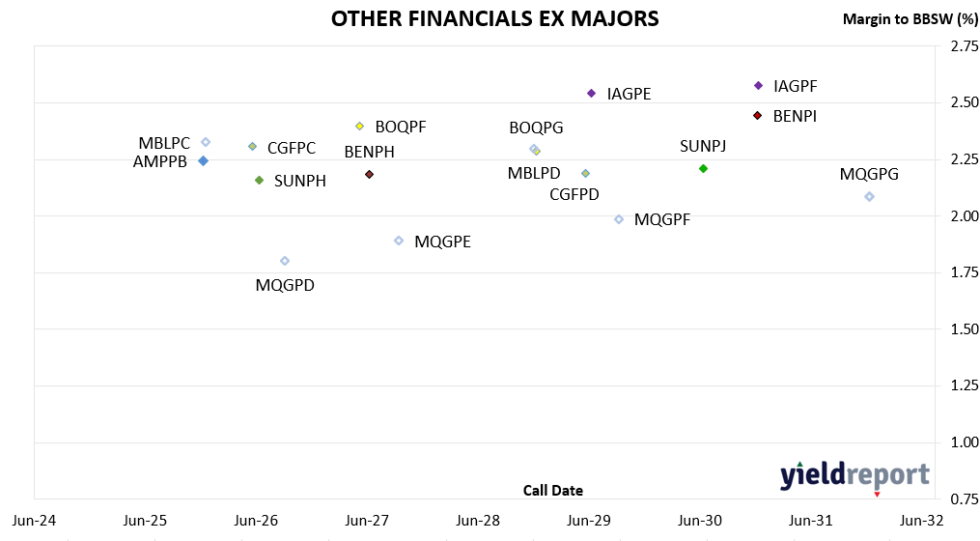980x541 pixels.
Task: Click the red BENPI diamond marker
Action: click(x=758, y=116)
